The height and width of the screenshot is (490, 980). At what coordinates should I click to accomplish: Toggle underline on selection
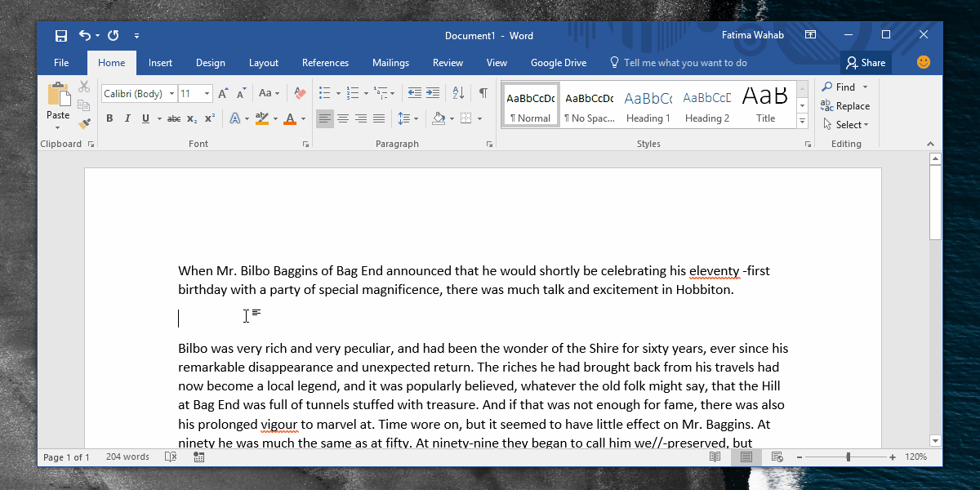(145, 118)
